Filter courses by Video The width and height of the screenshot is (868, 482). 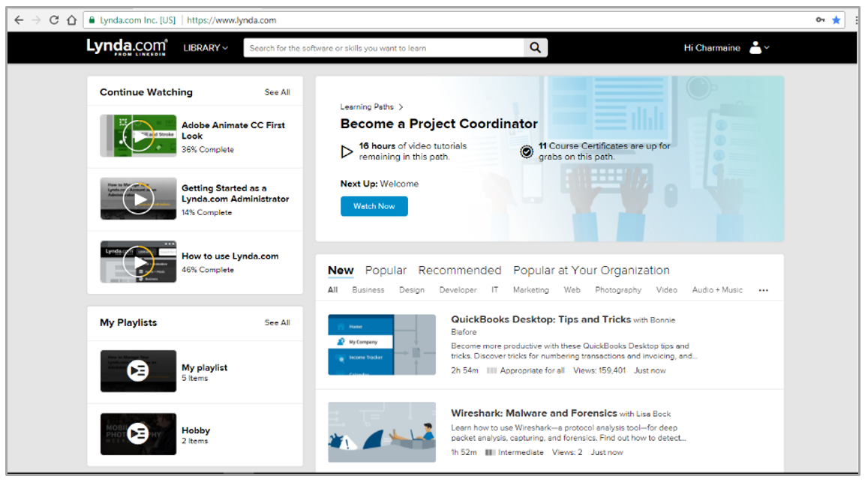point(666,290)
